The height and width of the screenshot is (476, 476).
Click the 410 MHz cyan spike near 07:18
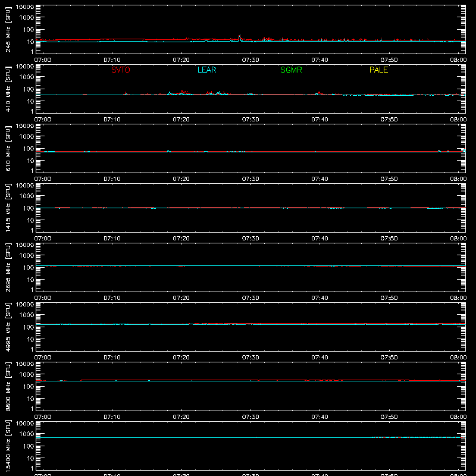click(x=170, y=93)
